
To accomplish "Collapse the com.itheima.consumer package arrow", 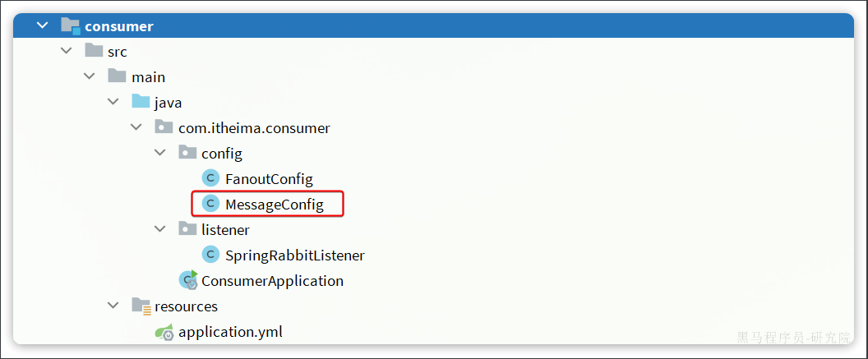I will (136, 128).
